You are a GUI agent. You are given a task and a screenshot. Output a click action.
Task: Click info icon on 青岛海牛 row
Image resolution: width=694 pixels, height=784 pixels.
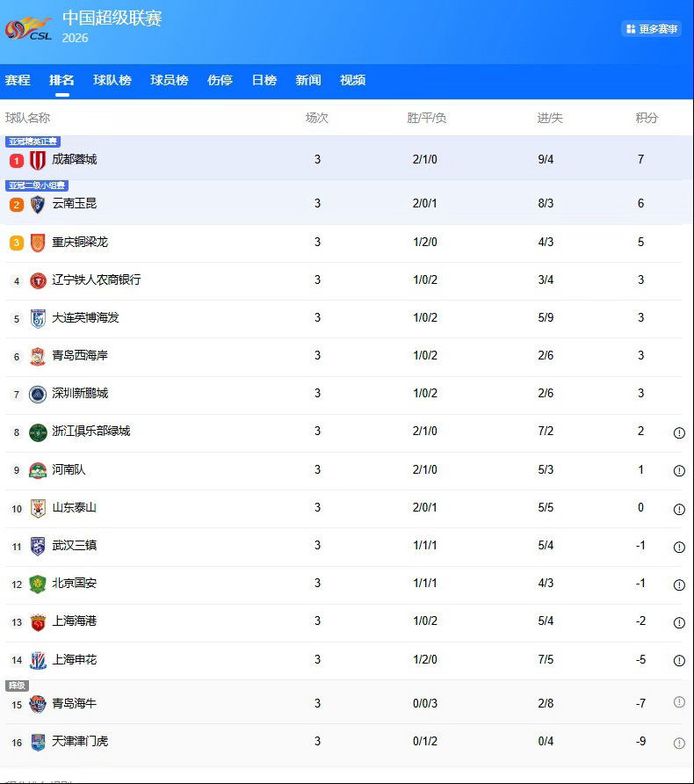679,702
